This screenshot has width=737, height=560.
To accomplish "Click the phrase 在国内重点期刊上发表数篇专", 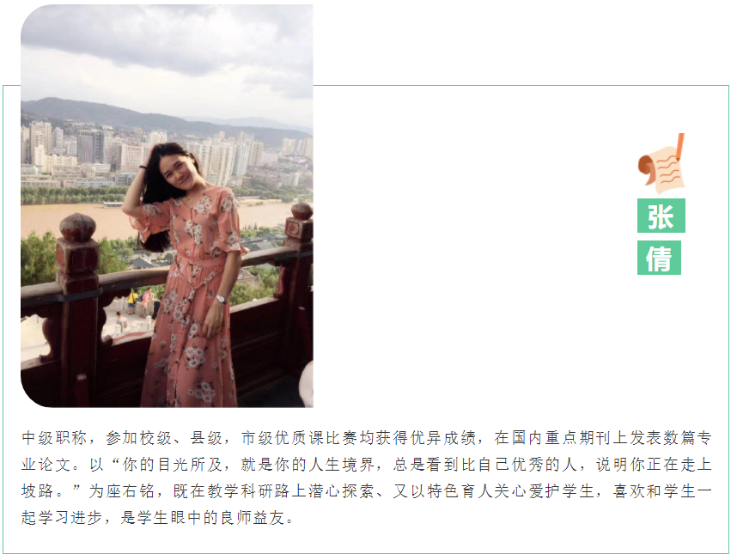I will (x=603, y=438).
